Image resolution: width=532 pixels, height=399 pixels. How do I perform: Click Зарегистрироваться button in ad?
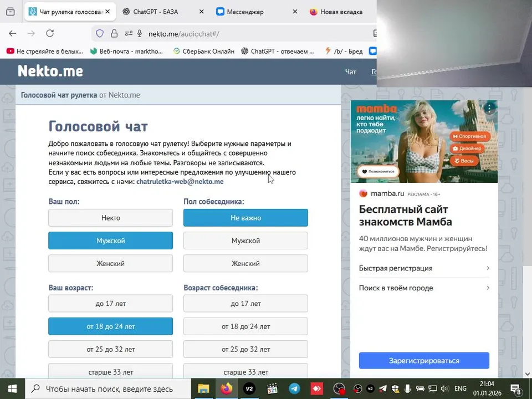(x=424, y=361)
